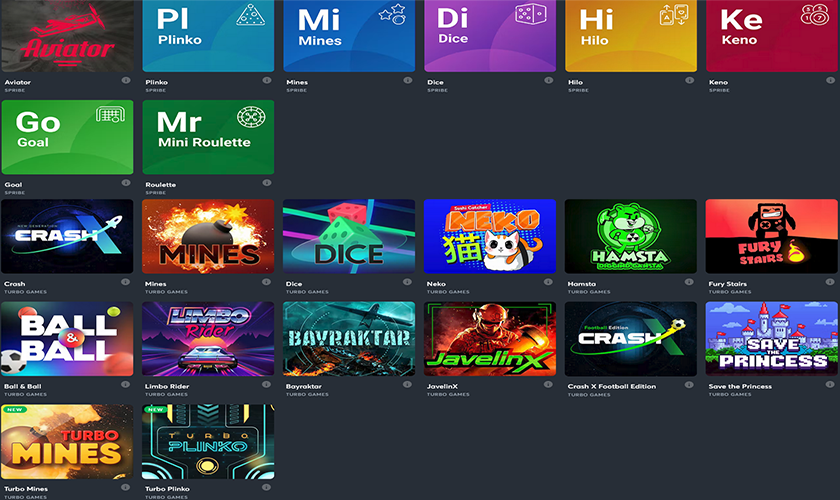
Task: Click the 'Bayraktar' title text
Action: pyautogui.click(x=304, y=386)
